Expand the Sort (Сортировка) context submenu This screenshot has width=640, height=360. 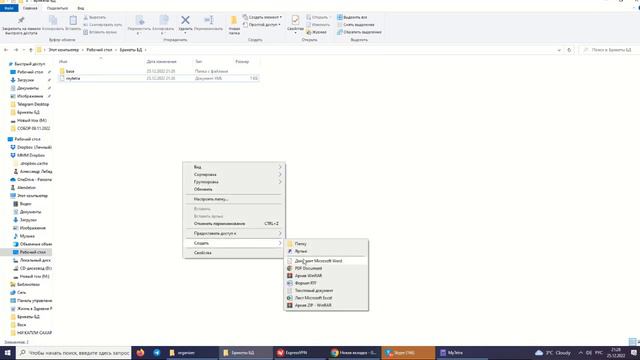click(x=233, y=174)
